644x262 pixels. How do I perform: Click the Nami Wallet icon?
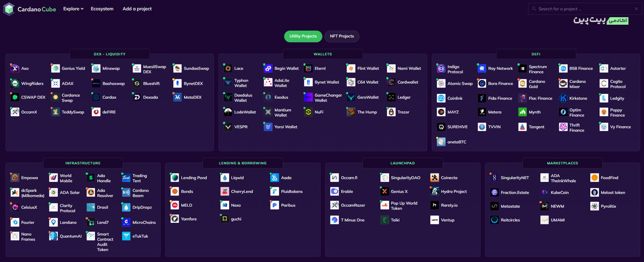pos(391,69)
